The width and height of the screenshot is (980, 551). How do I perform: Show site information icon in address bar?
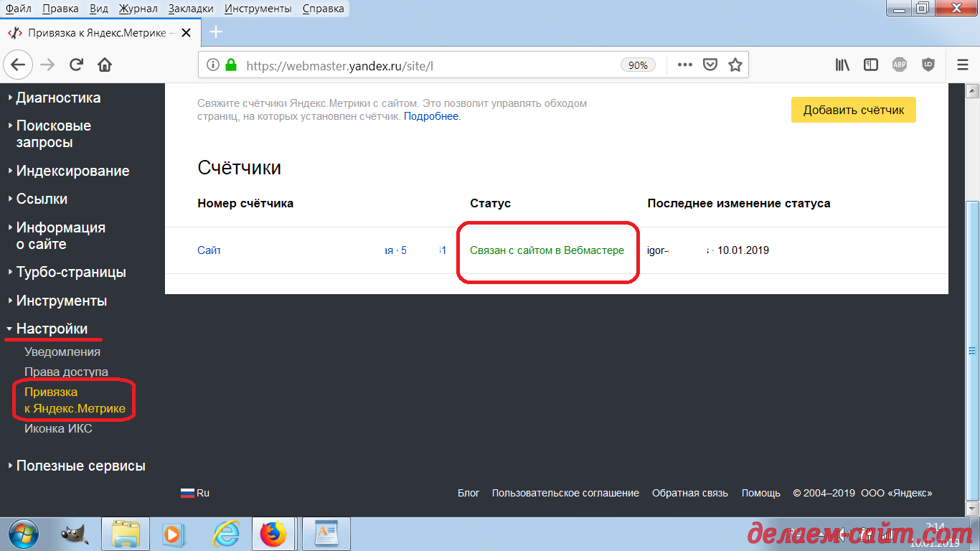212,65
